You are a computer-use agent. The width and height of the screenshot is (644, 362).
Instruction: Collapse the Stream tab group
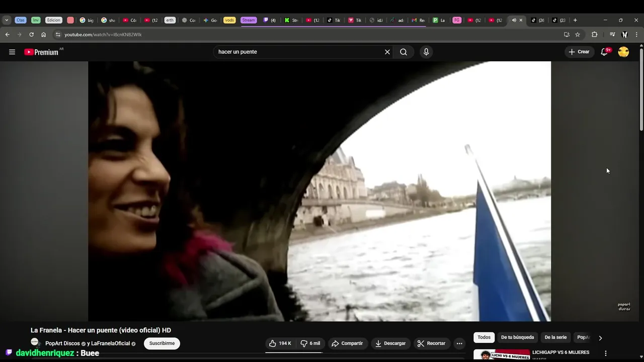click(x=249, y=20)
